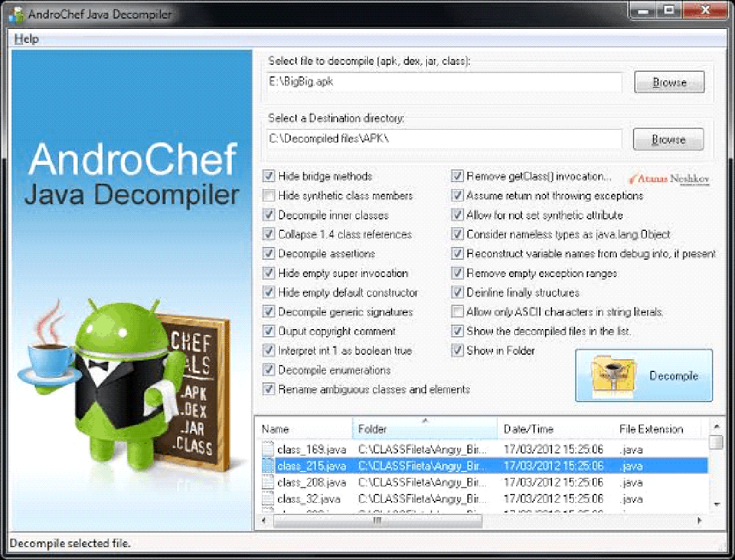Viewport: 735px width, 560px height.
Task: Sort list by Name column header
Action: [x=304, y=429]
